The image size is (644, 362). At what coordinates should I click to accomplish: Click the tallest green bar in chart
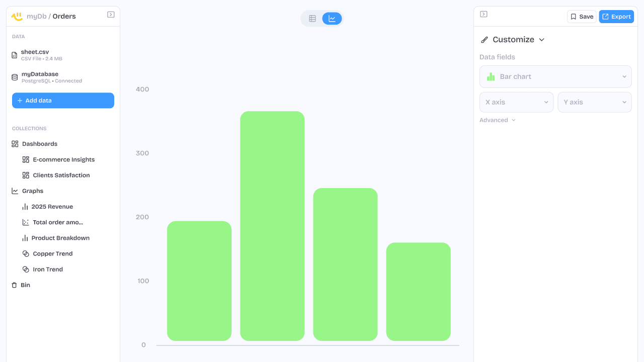(272, 226)
